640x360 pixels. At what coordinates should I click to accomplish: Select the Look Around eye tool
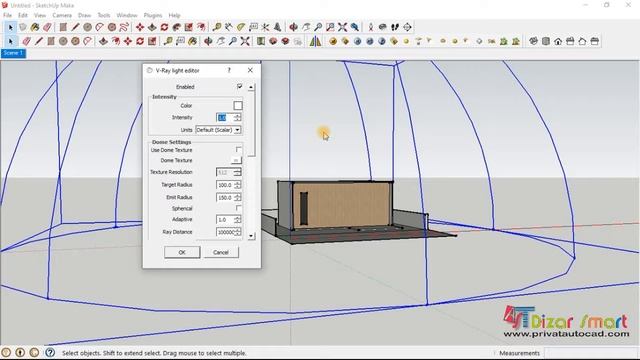382,27
